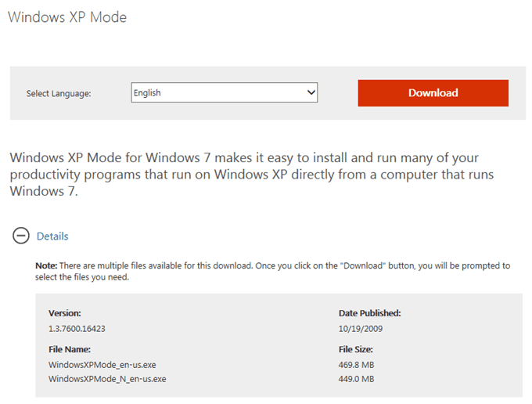Click the File Name: label
The height and width of the screenshot is (404, 532).
(70, 349)
